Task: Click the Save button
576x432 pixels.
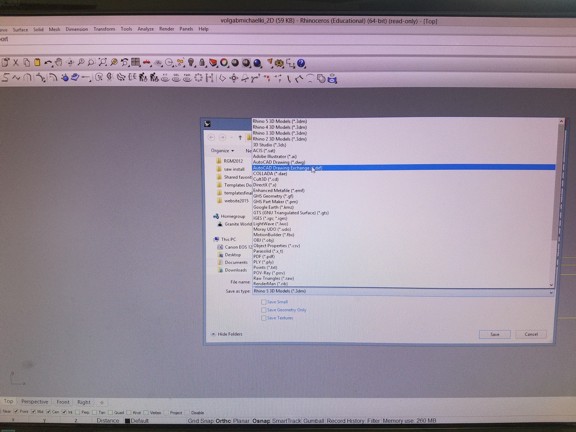Action: 494,334
